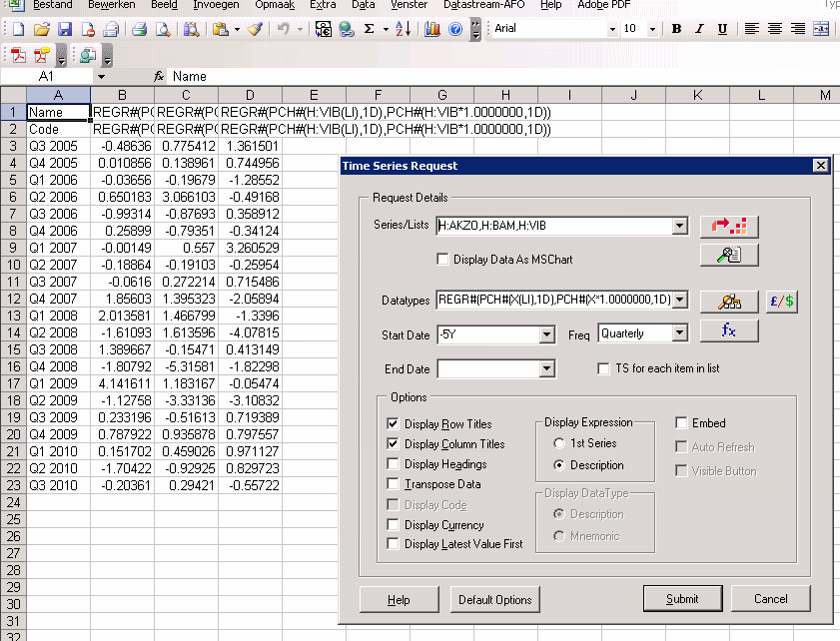Open a file with the folder icon
This screenshot has height=641, width=840.
(x=42, y=29)
